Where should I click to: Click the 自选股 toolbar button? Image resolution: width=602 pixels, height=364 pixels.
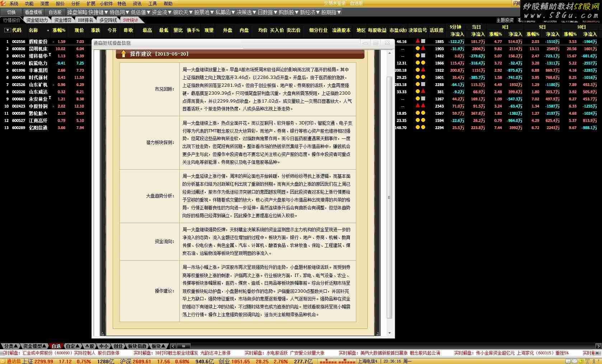(55, 12)
